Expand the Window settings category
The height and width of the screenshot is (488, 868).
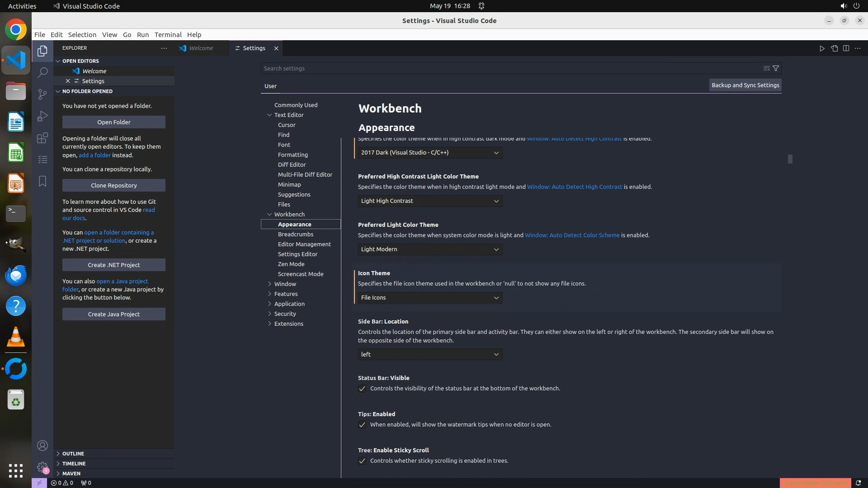pos(285,284)
